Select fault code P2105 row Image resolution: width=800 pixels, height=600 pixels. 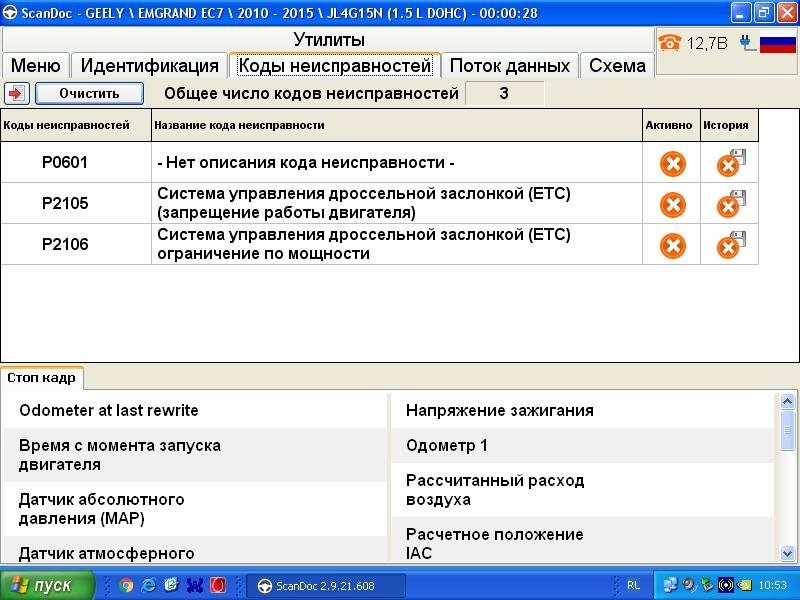click(x=65, y=204)
